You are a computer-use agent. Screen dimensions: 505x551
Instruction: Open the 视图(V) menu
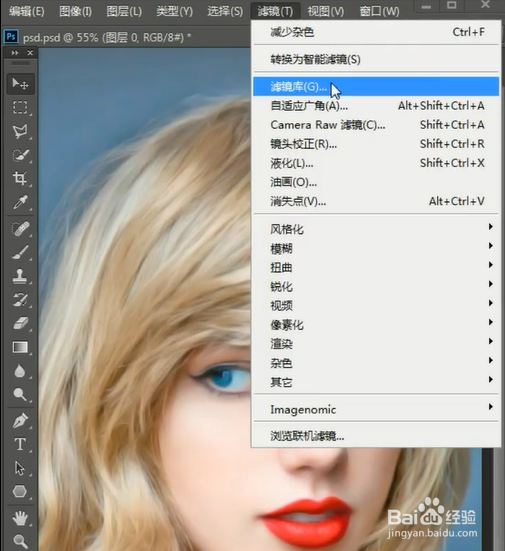coord(326,11)
